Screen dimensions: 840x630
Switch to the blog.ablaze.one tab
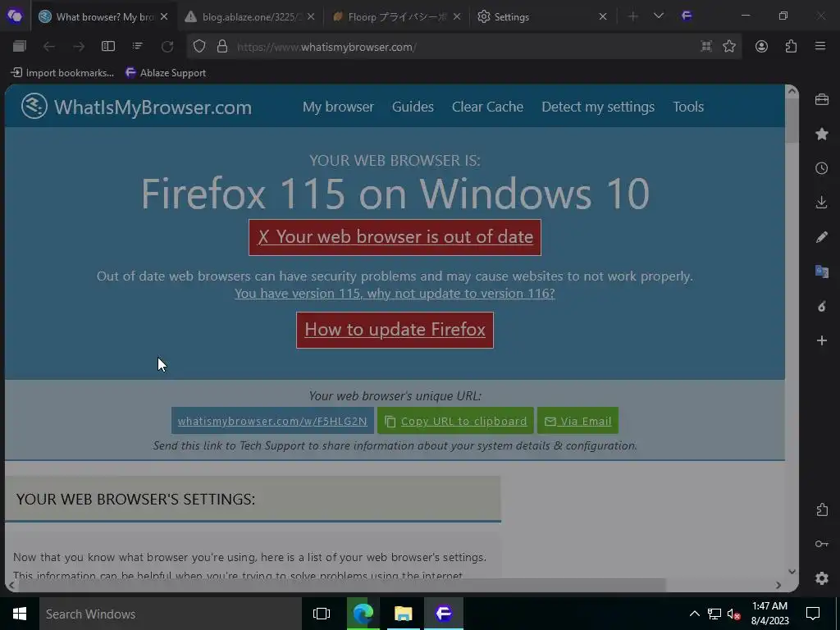click(250, 16)
